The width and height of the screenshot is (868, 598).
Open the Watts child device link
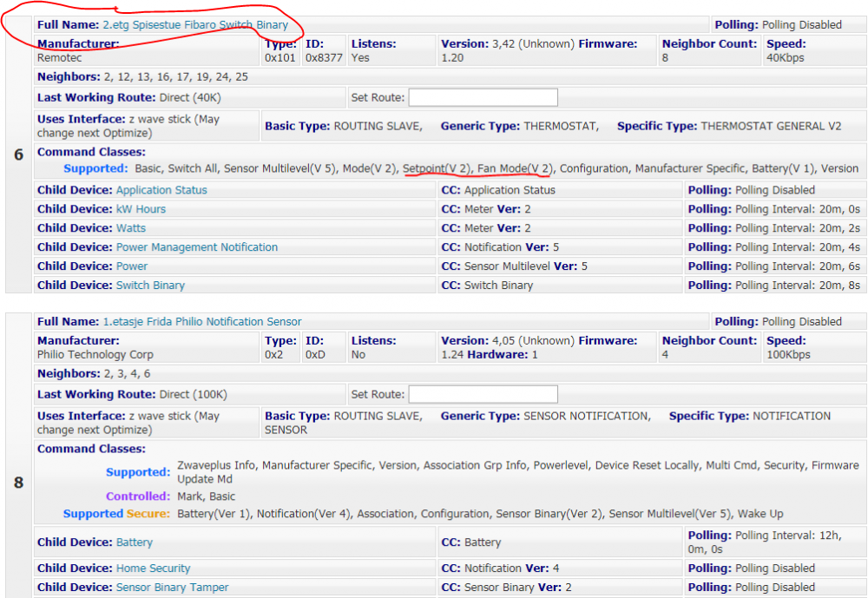[x=132, y=228]
